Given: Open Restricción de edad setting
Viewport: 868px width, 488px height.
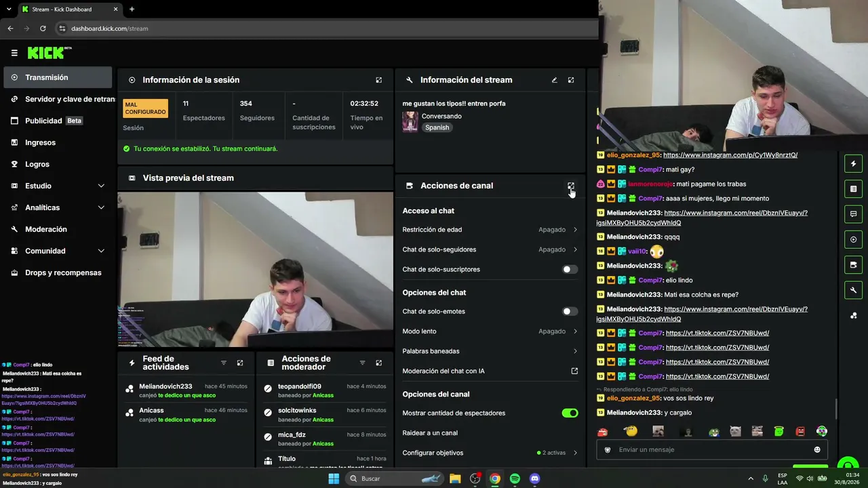Looking at the screenshot, I should [490, 230].
